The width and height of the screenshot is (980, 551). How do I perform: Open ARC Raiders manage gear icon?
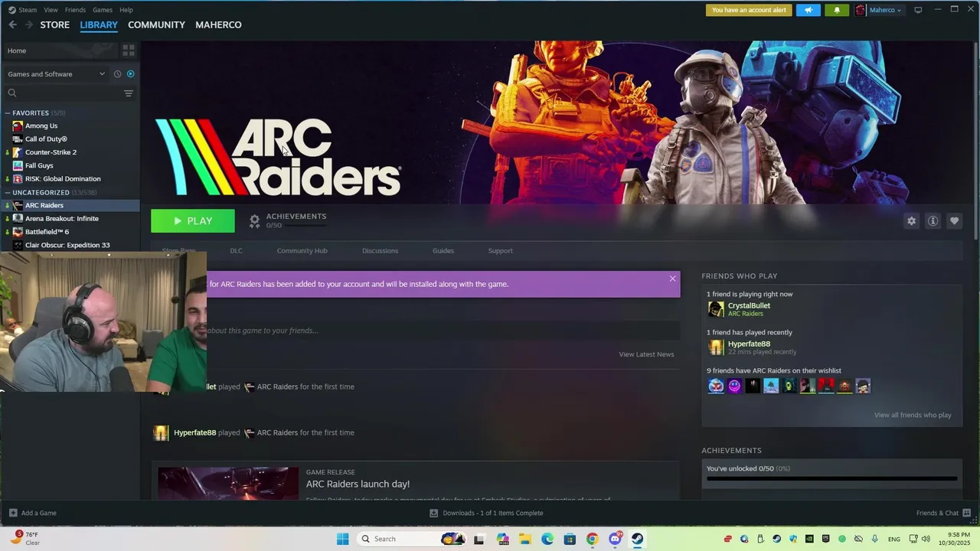click(911, 221)
